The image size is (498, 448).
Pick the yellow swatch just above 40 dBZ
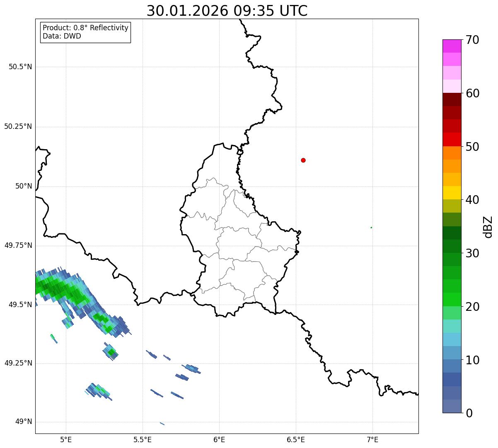coord(452,193)
